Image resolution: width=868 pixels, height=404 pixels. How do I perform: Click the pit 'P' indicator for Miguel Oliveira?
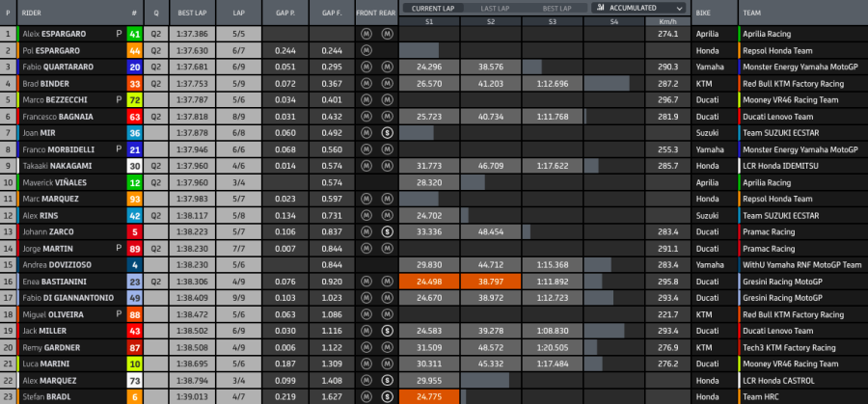[x=120, y=314]
